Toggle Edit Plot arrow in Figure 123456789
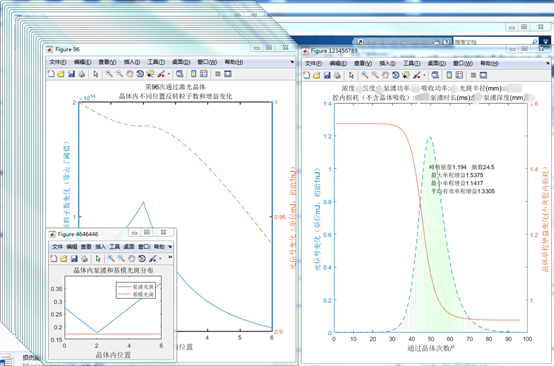The image size is (554, 366). pyautogui.click(x=351, y=75)
